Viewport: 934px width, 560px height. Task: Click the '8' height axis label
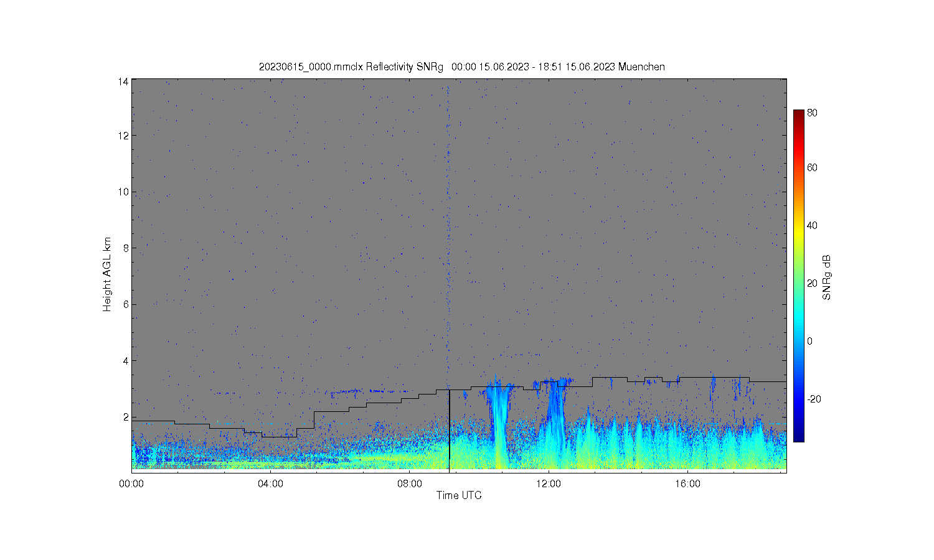(x=126, y=248)
